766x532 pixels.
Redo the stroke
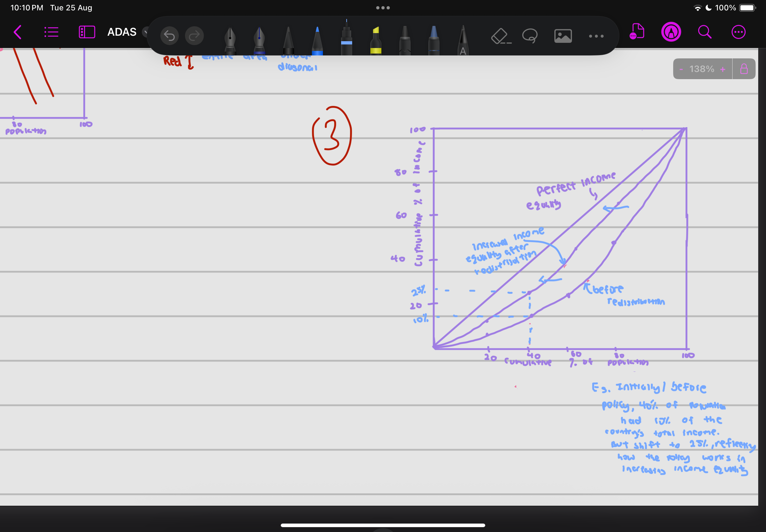[x=194, y=36]
